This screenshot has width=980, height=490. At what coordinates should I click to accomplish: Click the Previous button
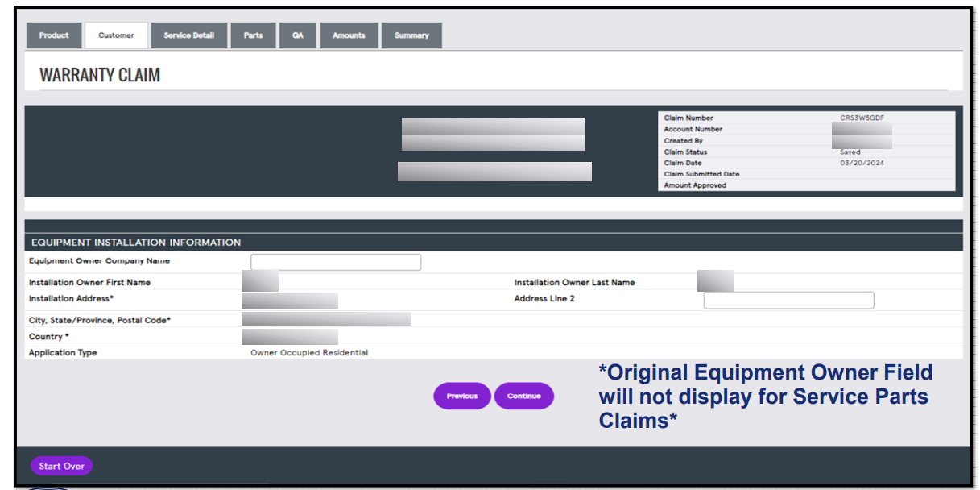click(461, 396)
